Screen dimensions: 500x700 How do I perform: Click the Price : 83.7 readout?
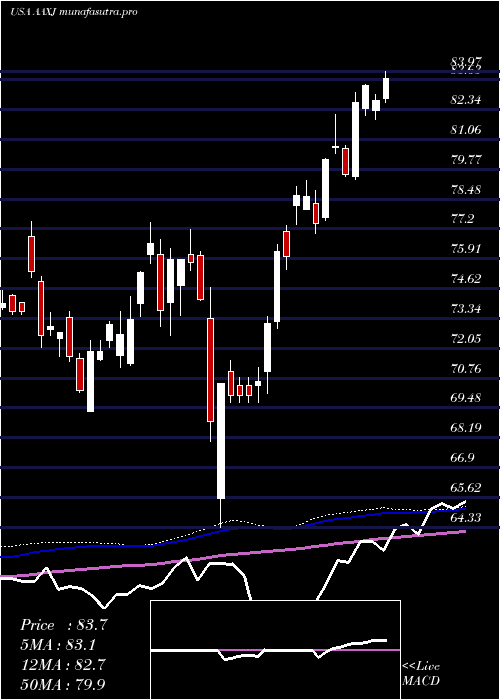point(64,625)
